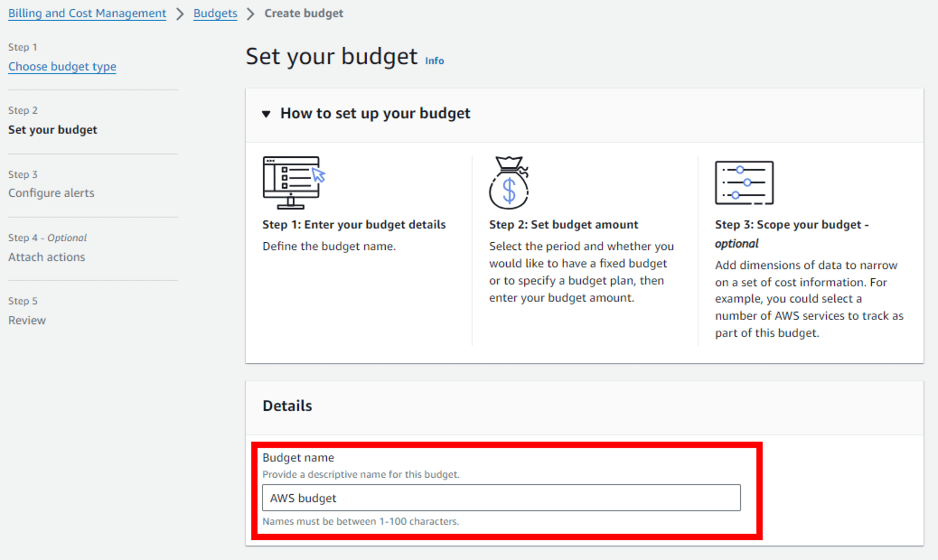Image resolution: width=938 pixels, height=560 pixels.
Task: Click the breadcrumb chevron after Billing and Cost Management
Action: 180,14
